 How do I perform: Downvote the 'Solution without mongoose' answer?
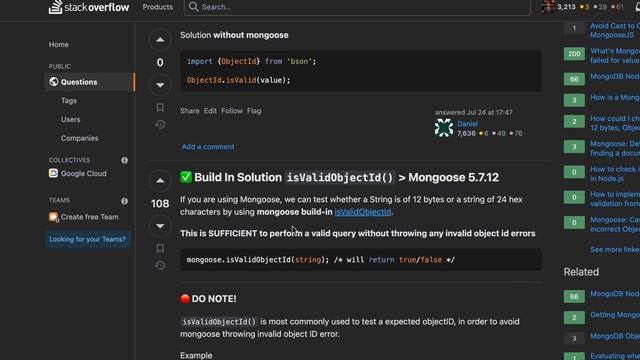point(160,85)
